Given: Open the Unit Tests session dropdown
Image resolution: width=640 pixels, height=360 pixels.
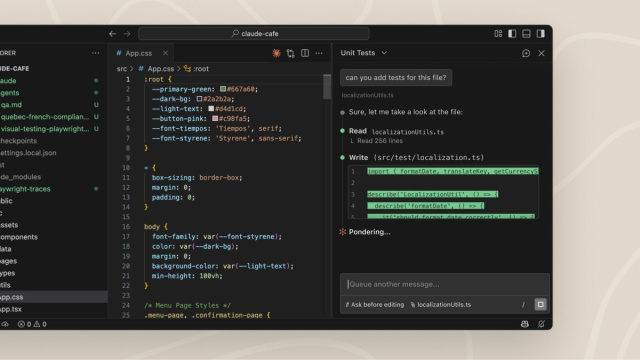Looking at the screenshot, I should pos(364,53).
